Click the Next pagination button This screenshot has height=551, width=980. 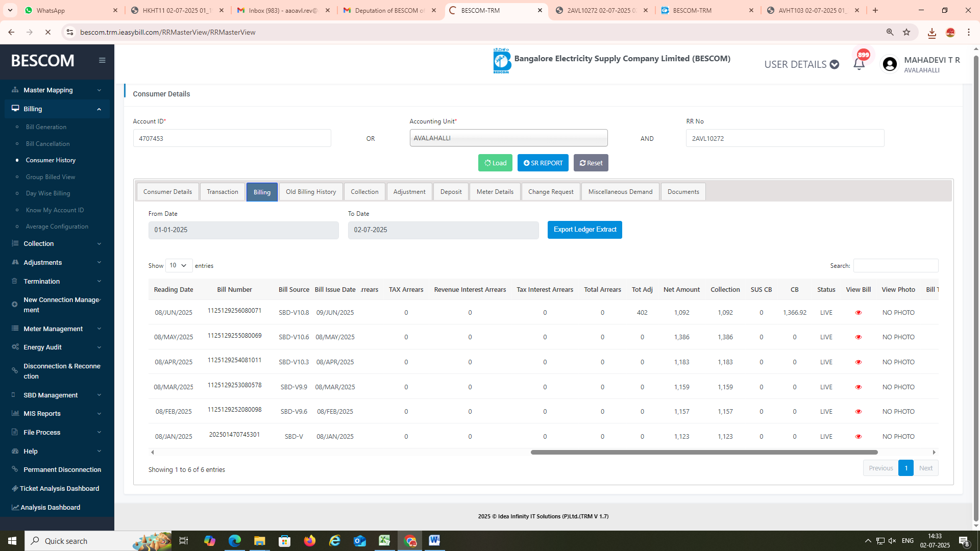[x=925, y=468]
